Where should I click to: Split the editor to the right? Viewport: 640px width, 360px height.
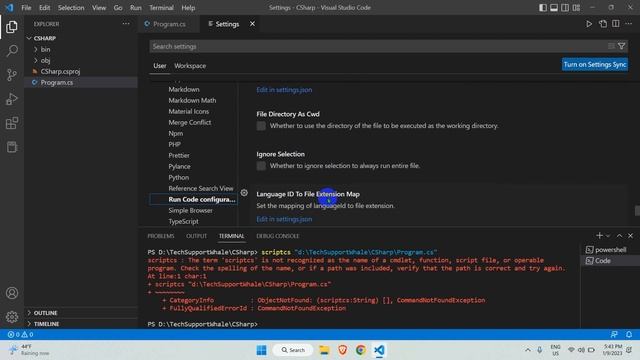coord(616,24)
